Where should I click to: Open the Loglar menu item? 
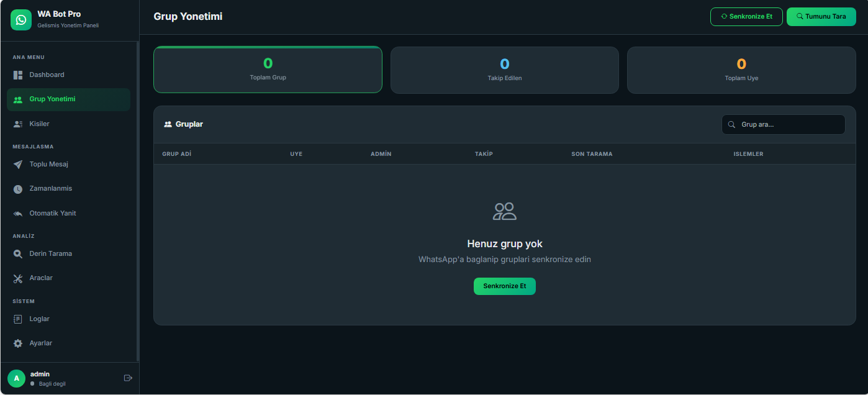click(40, 319)
